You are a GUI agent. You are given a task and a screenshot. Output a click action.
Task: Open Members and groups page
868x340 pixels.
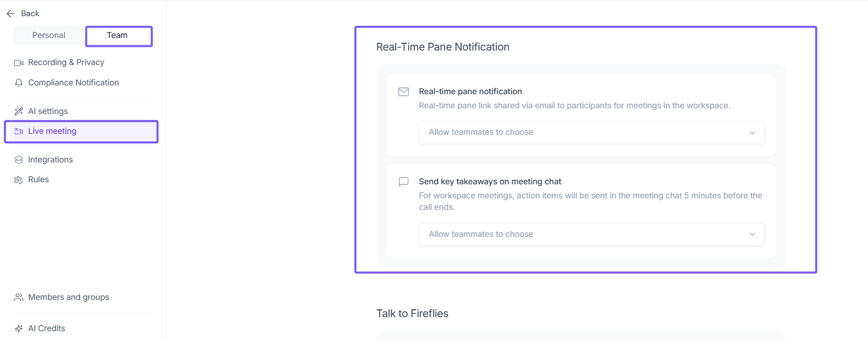click(69, 297)
